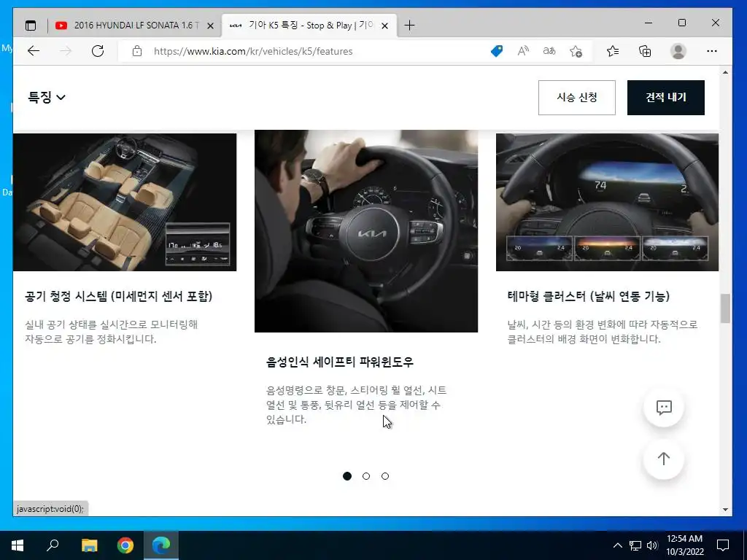The width and height of the screenshot is (747, 560).
Task: Select the second carousel page dot
Action: tap(366, 476)
